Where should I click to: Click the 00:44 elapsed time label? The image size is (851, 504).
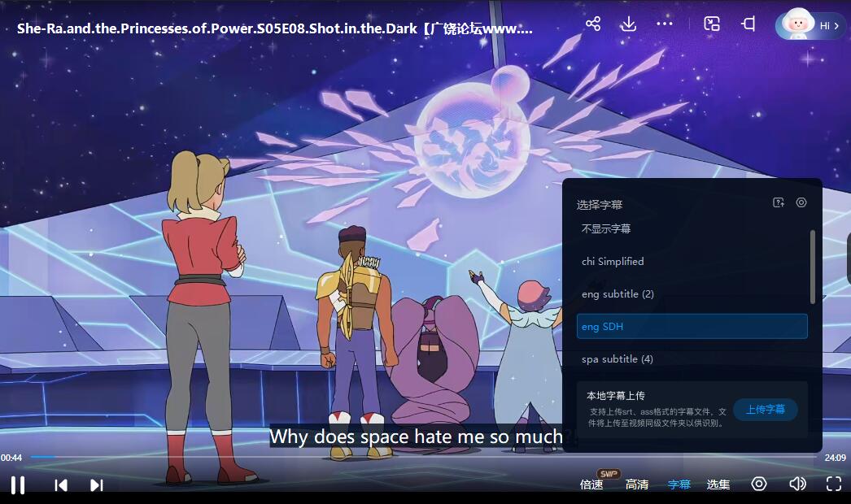click(11, 458)
